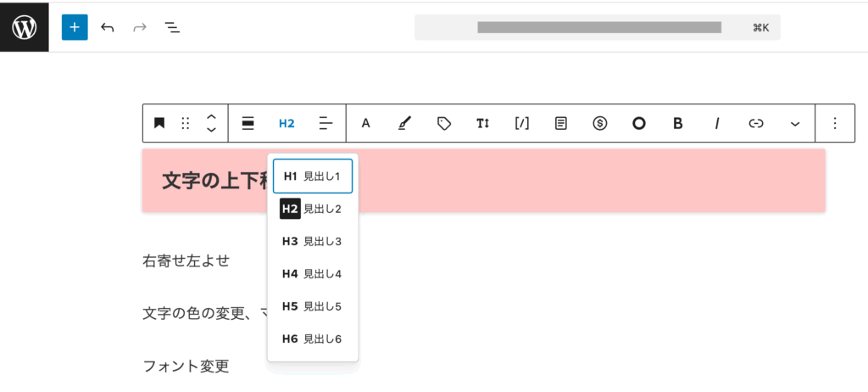Pick H6 見出し6 heading option
868x392 pixels.
312,339
